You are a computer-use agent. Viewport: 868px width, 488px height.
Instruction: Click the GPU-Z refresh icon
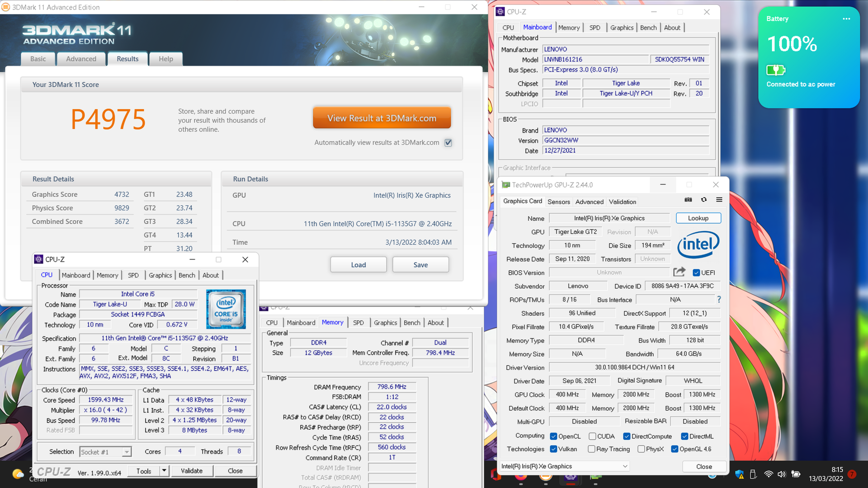click(704, 200)
